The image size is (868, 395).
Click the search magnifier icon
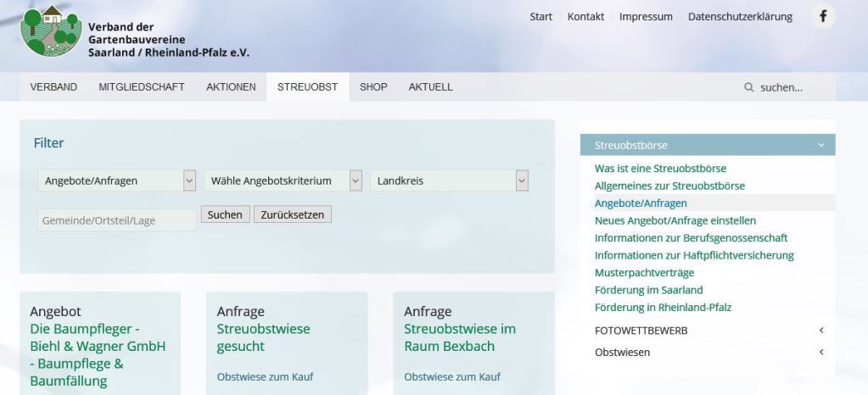[x=748, y=87]
